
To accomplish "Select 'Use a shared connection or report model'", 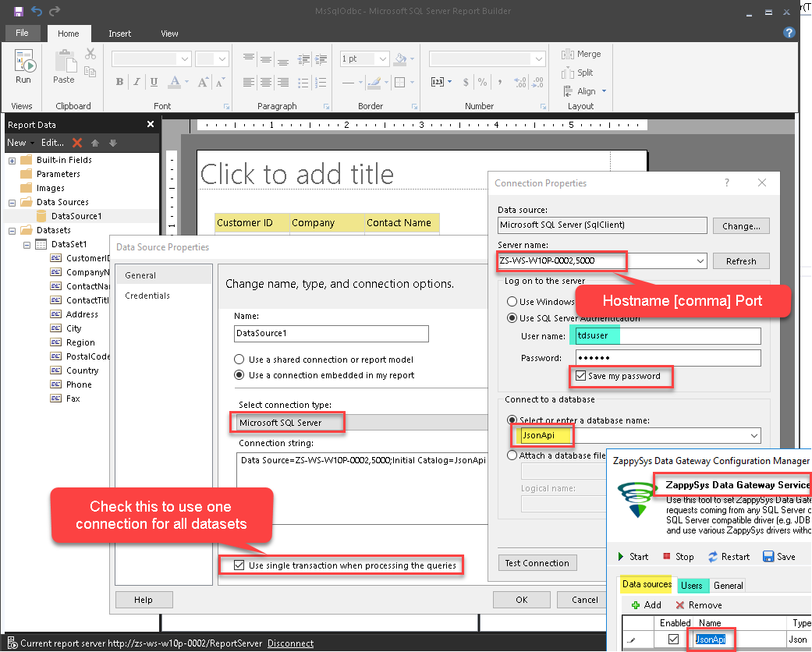I will (x=239, y=360).
